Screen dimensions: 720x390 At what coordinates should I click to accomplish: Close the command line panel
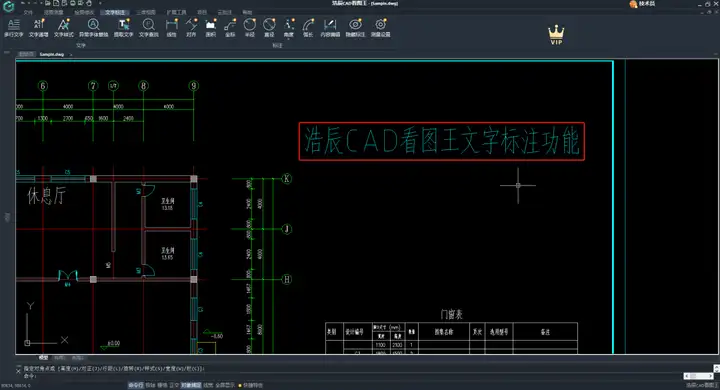click(x=18, y=371)
